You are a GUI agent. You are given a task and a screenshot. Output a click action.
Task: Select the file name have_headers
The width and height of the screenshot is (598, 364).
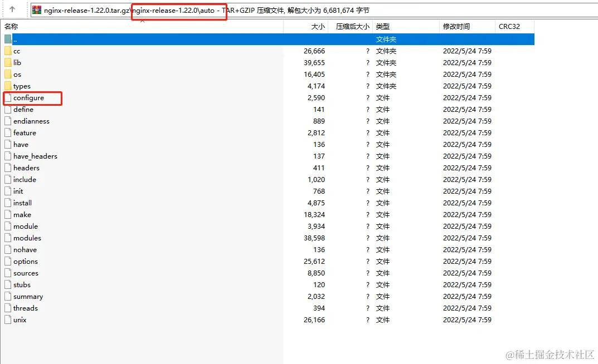tap(35, 156)
